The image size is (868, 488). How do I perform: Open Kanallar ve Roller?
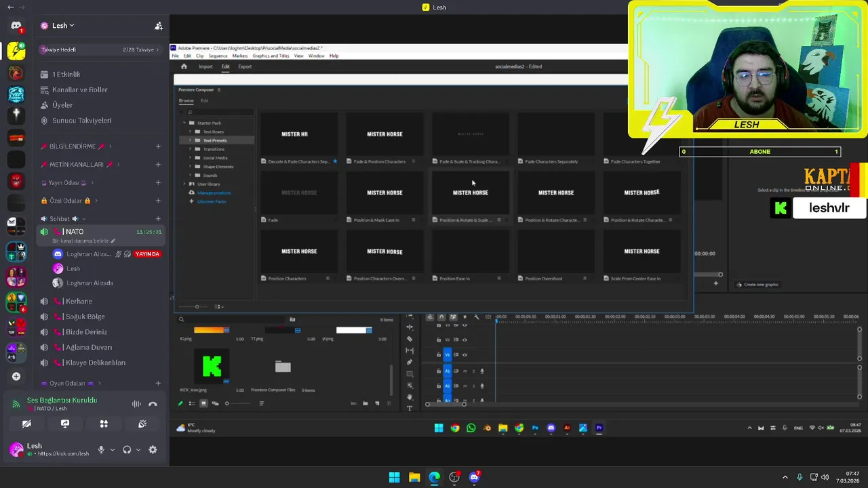click(x=79, y=89)
